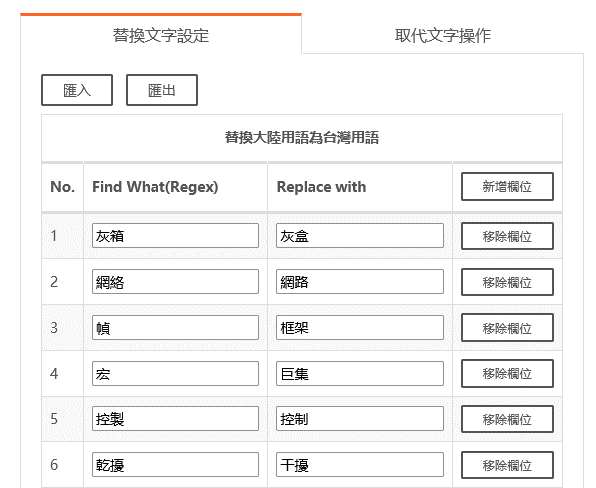Click row number 2 cell
596x488 pixels.
tap(62, 282)
